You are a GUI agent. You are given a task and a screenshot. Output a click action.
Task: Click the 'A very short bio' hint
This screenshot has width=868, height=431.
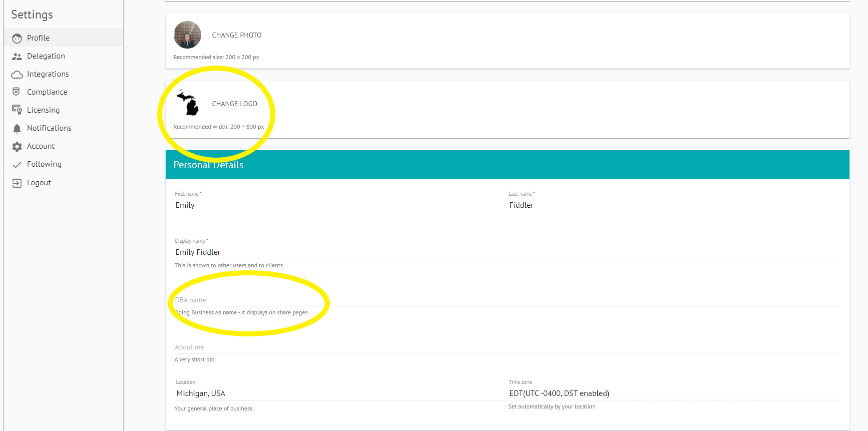[194, 359]
